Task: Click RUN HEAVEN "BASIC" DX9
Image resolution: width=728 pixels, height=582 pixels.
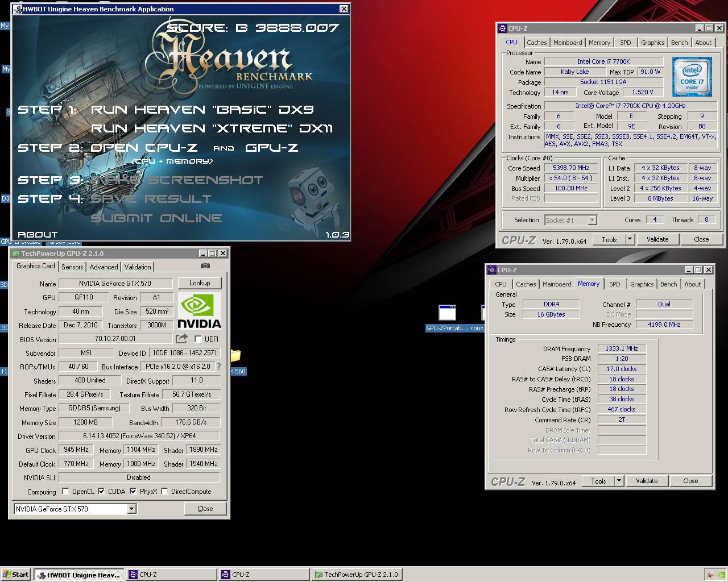Action: (x=202, y=110)
